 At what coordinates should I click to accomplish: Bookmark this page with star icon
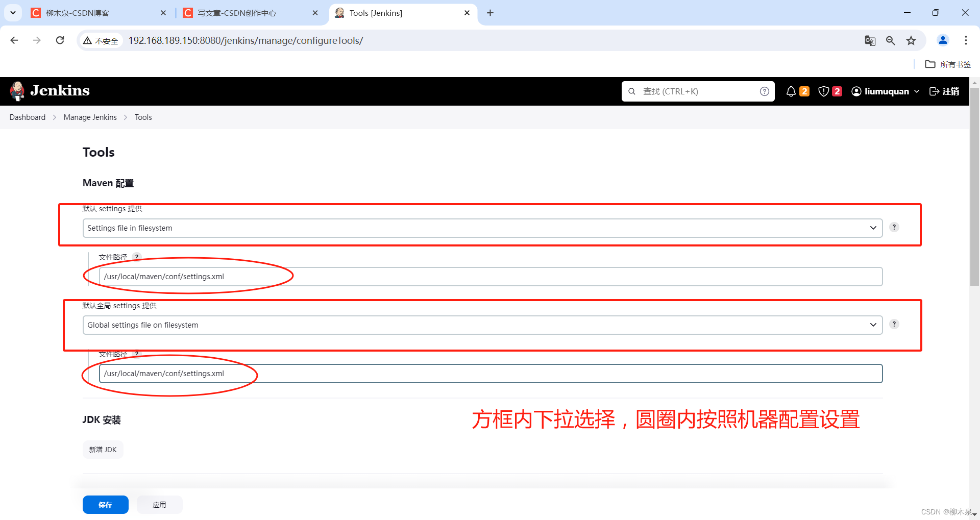tap(911, 40)
